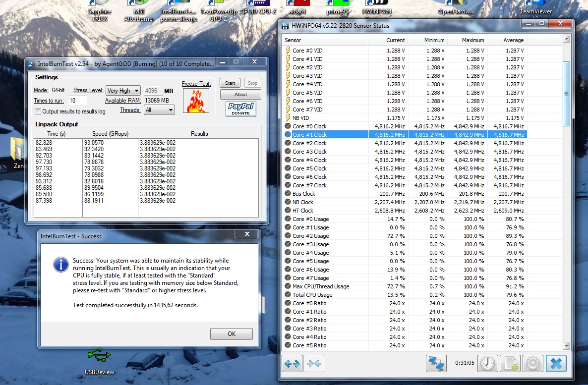
Task: Click the 93.0570 GFlops speed value
Action: (x=94, y=142)
